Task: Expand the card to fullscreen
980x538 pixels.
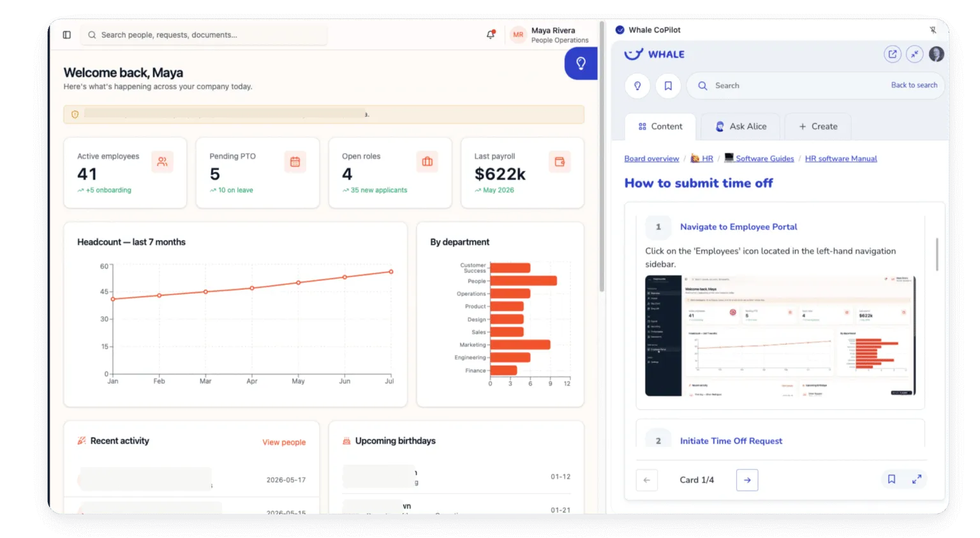Action: (917, 479)
